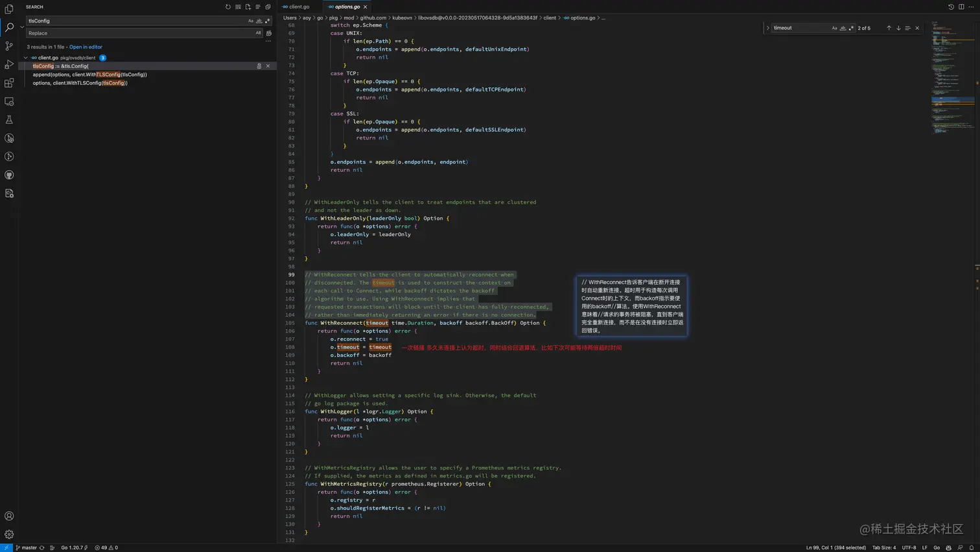980x552 pixels.
Task: Open Remote Explorer in activity bar
Action: [9, 101]
